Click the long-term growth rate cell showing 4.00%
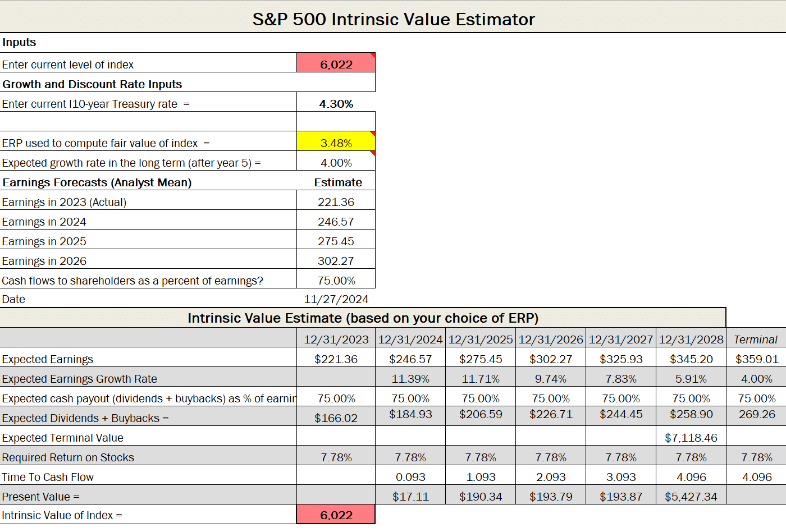The height and width of the screenshot is (532, 786). click(335, 161)
